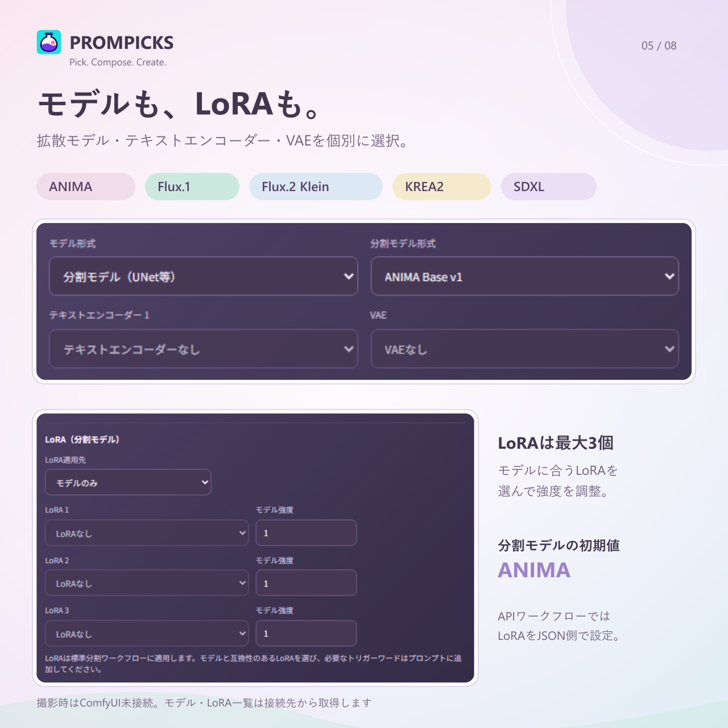
Task: Click the 05 / 08 page indicator
Action: pyautogui.click(x=659, y=45)
